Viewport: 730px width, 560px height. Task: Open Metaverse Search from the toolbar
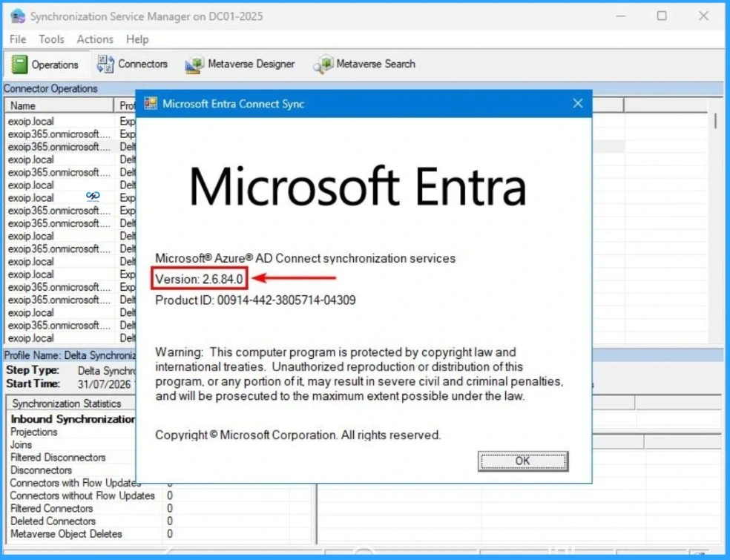pyautogui.click(x=364, y=64)
